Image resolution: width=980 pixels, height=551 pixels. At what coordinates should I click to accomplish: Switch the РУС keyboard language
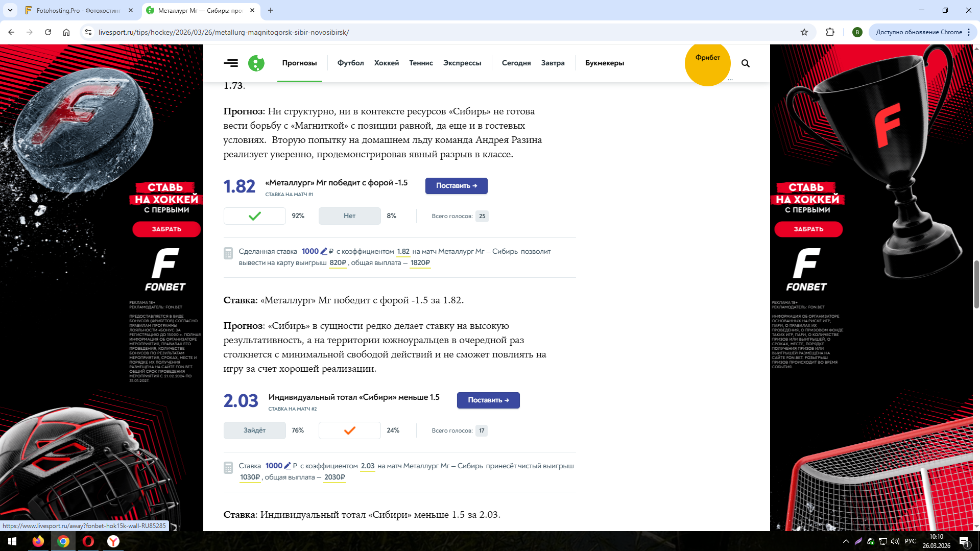tap(911, 541)
